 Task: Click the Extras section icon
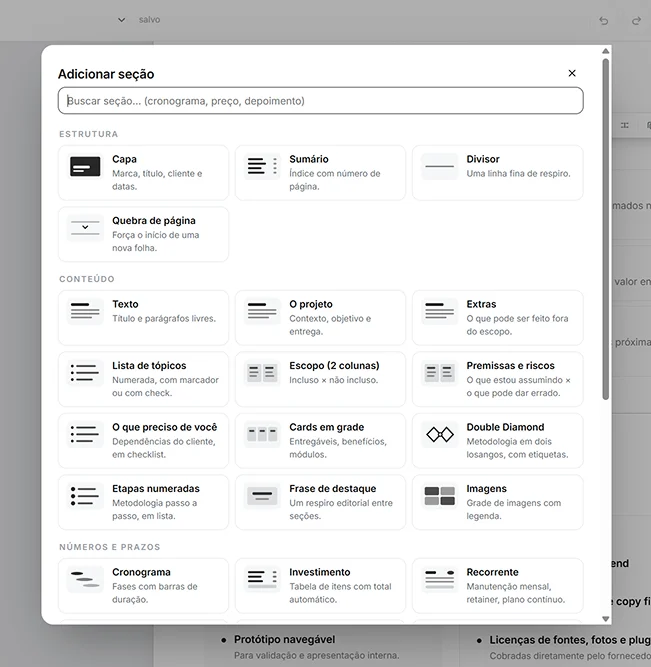pos(440,311)
